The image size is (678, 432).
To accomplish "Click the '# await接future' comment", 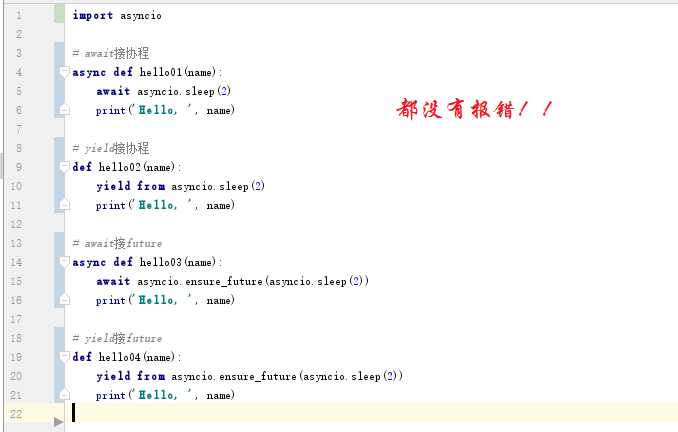I will (117, 243).
